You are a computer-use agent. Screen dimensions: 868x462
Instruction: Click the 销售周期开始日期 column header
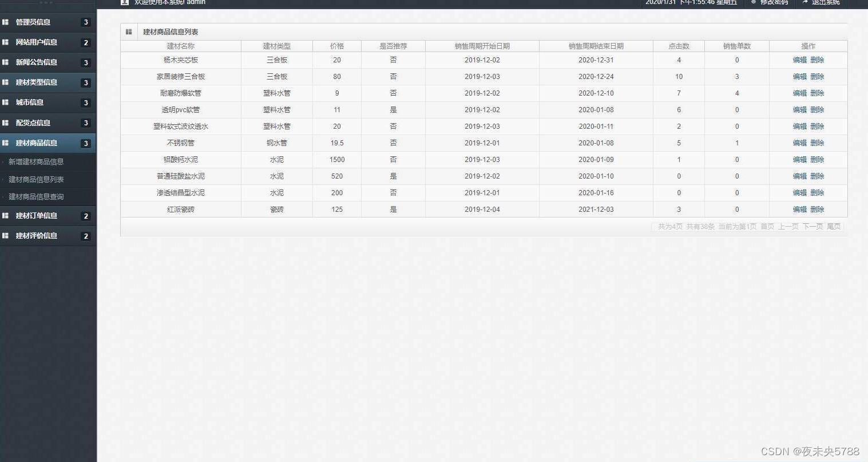(x=482, y=46)
